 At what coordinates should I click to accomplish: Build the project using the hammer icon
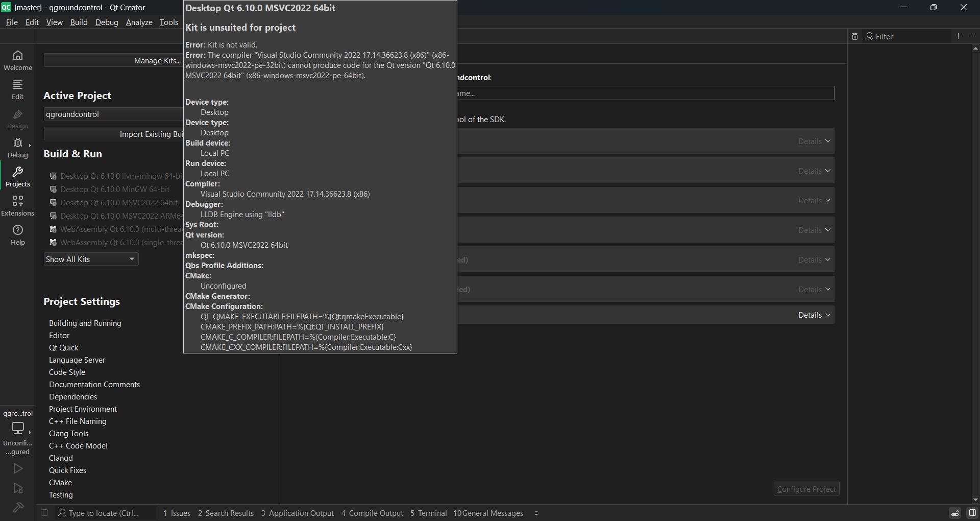tap(18, 508)
